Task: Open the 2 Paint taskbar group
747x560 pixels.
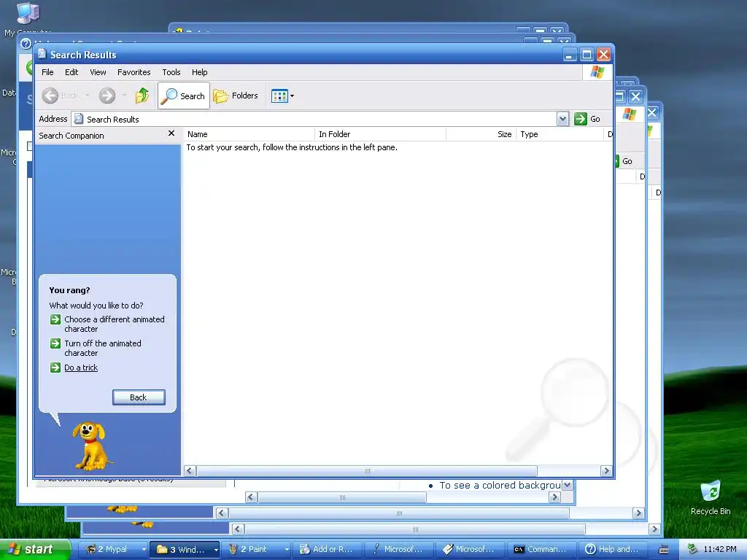Action: coord(256,549)
